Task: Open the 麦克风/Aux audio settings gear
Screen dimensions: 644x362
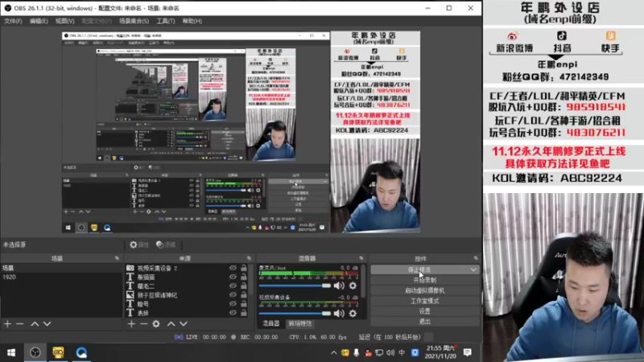Action: pyautogui.click(x=353, y=286)
